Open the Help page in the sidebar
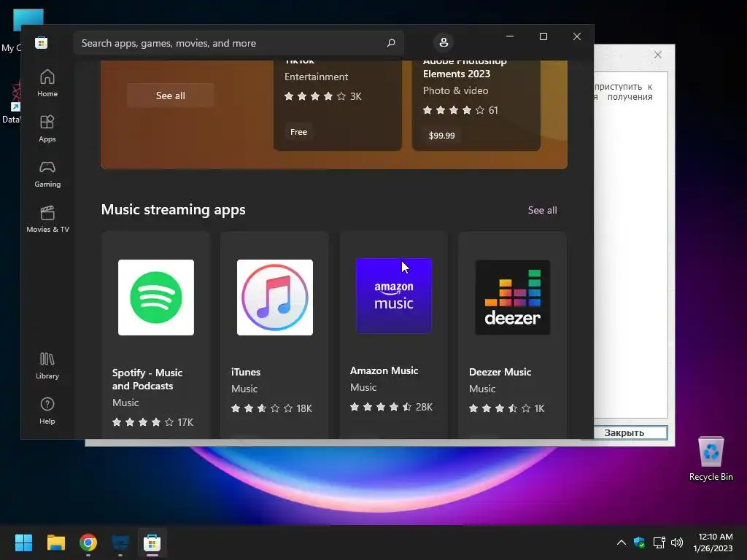747x560 pixels. pyautogui.click(x=47, y=411)
